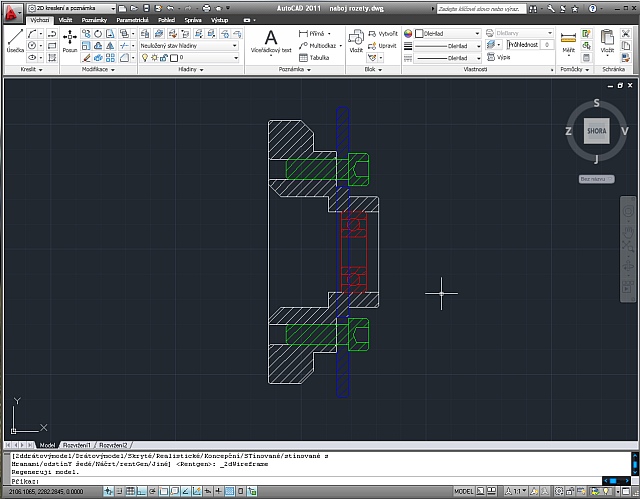Open the application menu A button
This screenshot has height=499, width=640.
pyautogui.click(x=11, y=11)
